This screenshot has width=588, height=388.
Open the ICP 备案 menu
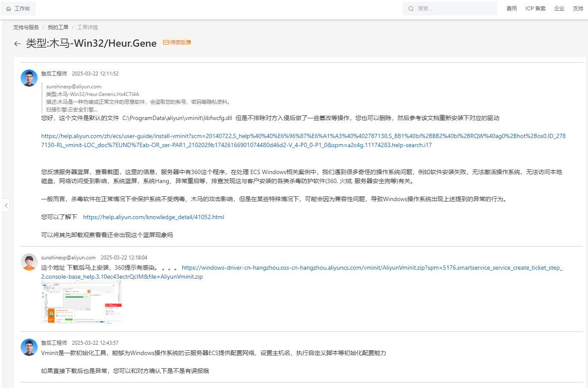tap(535, 9)
